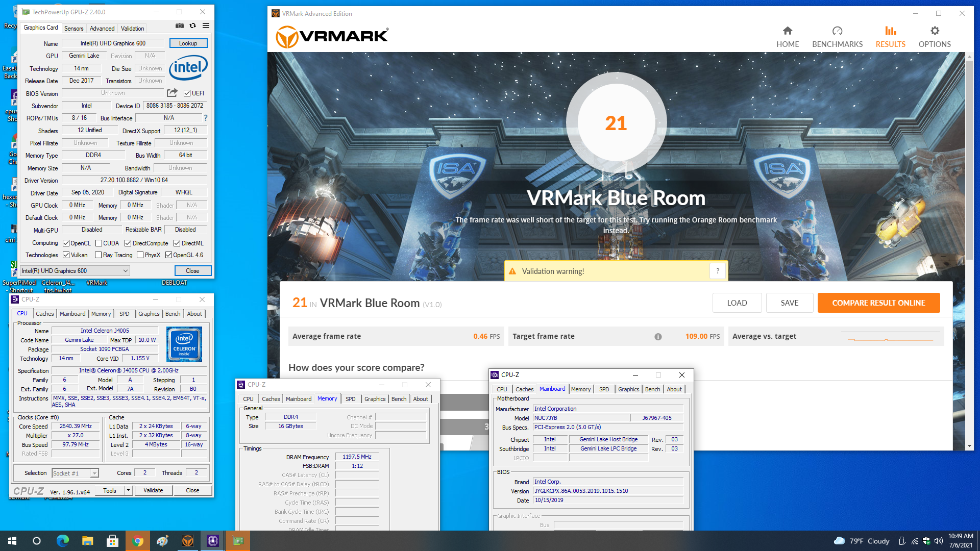Open VRMark RESULTS section
This screenshot has width=980, height=551.
tap(890, 37)
